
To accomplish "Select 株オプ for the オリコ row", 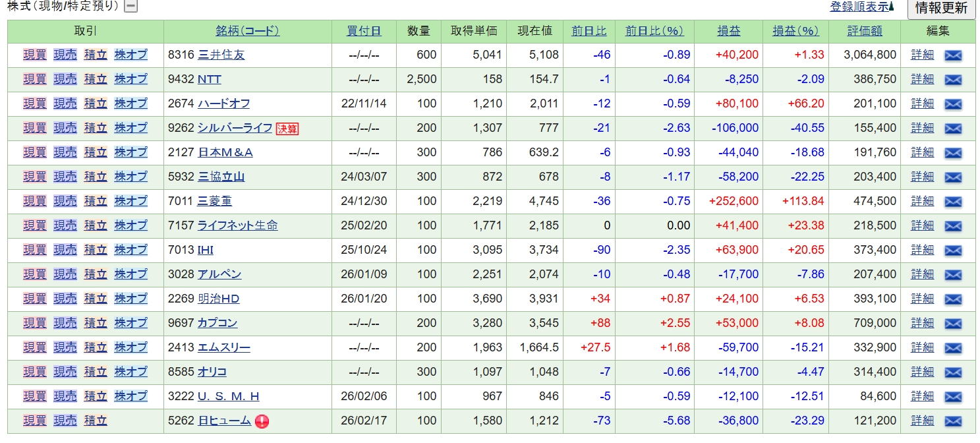I will [x=130, y=372].
